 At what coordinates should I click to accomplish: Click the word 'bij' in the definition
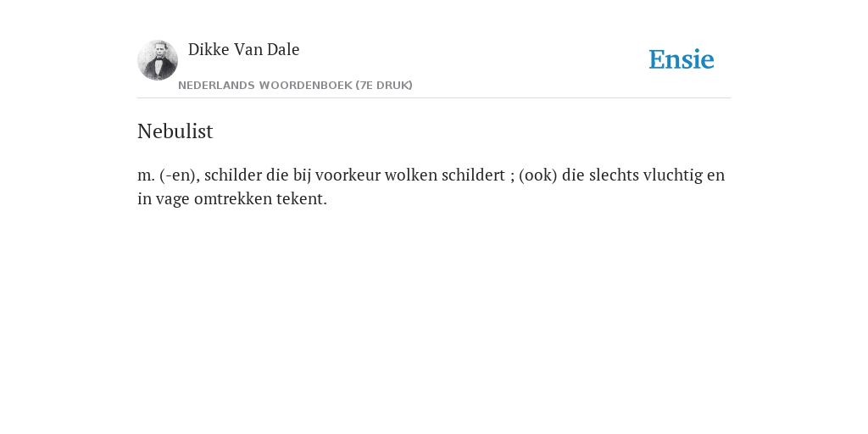302,175
